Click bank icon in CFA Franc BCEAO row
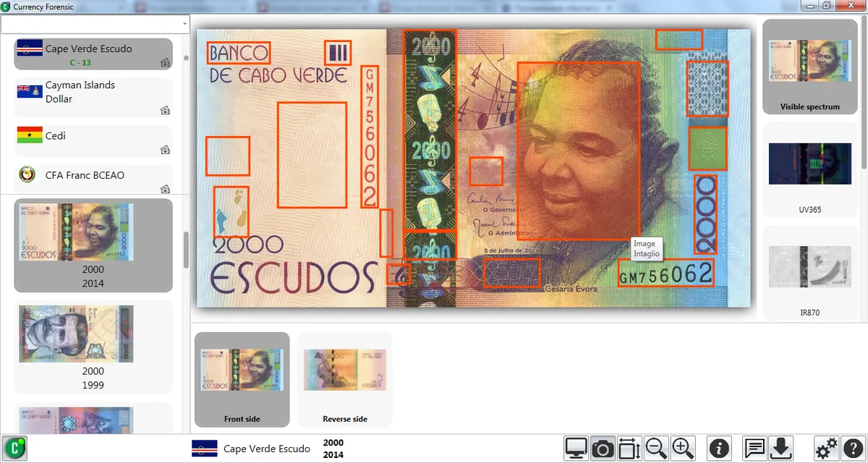 pyautogui.click(x=165, y=189)
